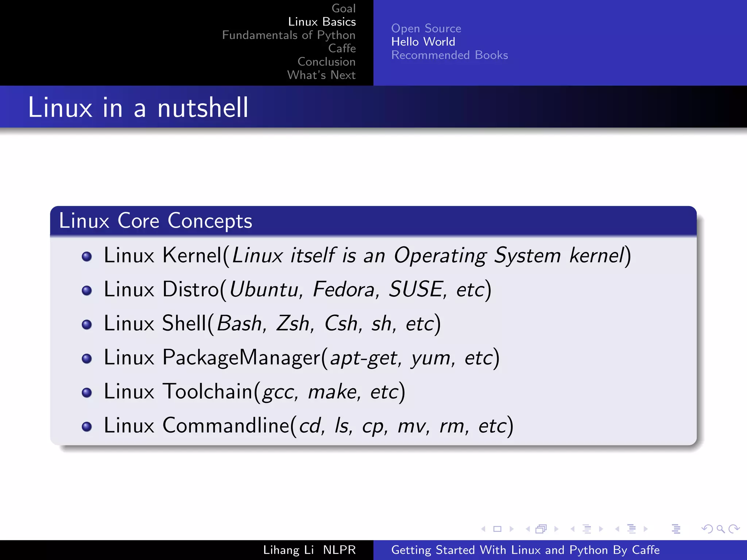Click the subsection navigation icon
747x560 pixels.
(x=587, y=529)
